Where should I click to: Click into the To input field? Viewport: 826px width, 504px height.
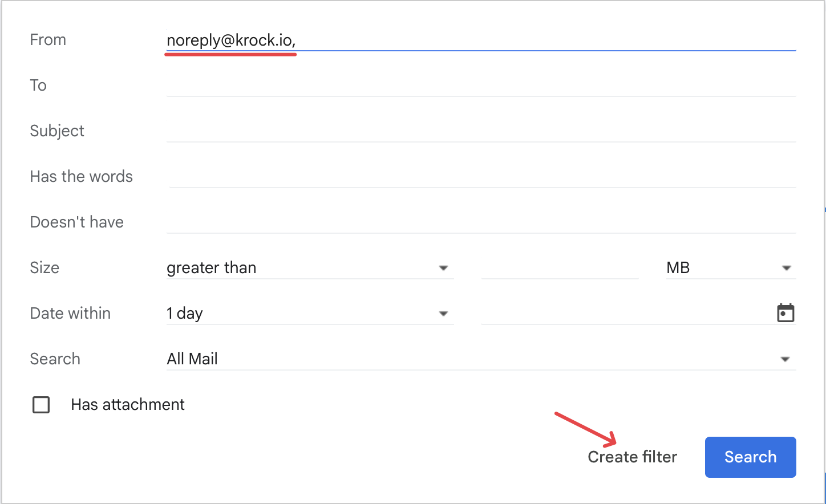click(x=481, y=86)
